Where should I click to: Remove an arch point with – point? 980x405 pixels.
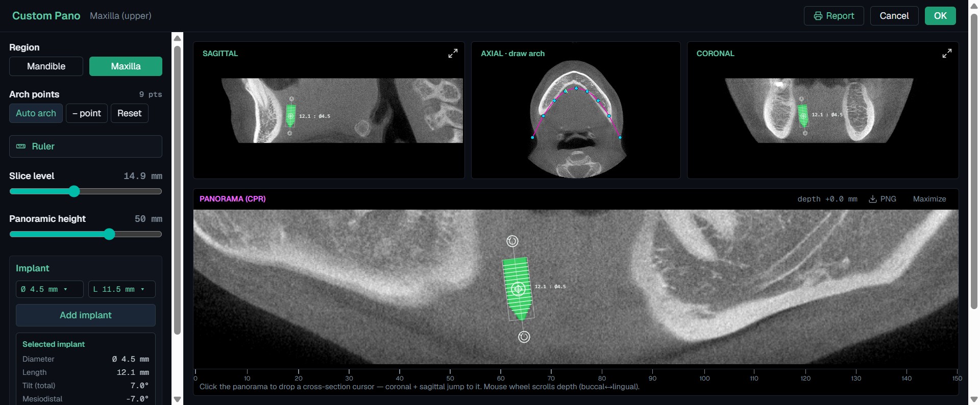pos(87,113)
